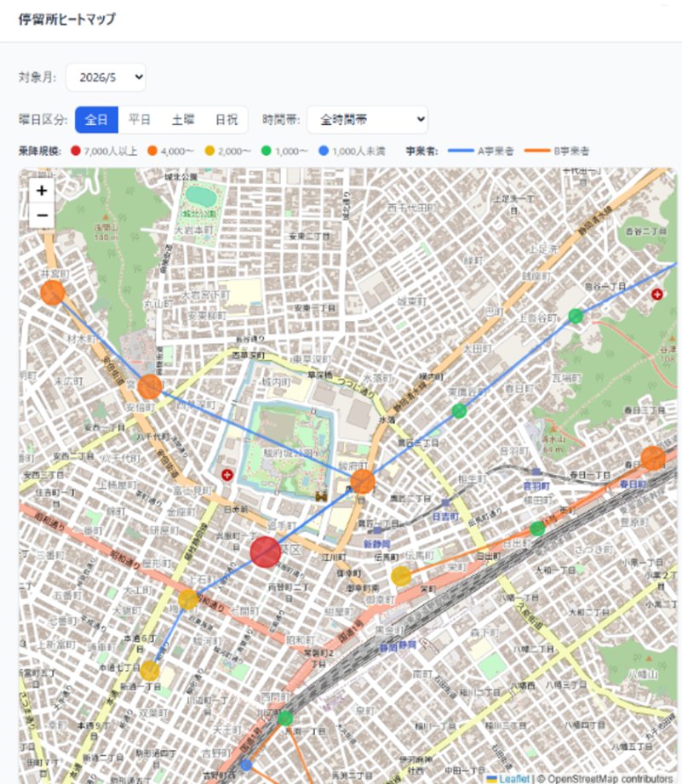Screen dimensions: 682x784
Task: Click the blue 1,000人未満 legend dot
Action: [324, 151]
